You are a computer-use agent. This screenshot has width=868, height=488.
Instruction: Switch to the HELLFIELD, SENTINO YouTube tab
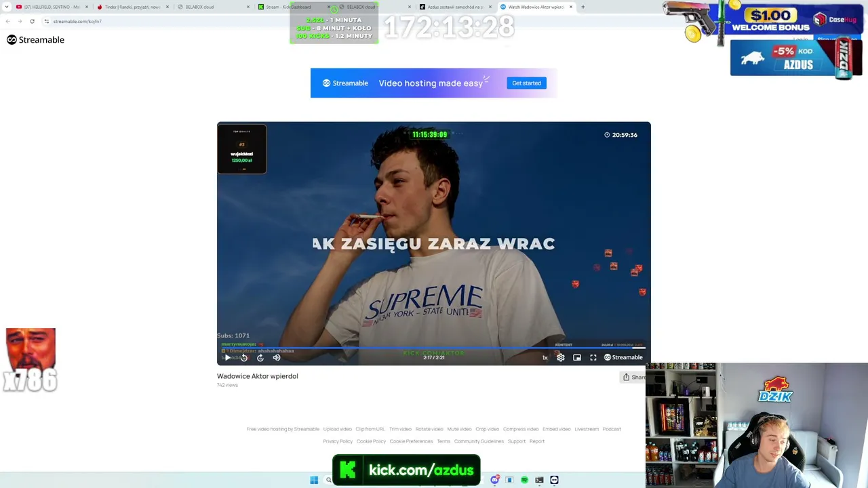52,7
